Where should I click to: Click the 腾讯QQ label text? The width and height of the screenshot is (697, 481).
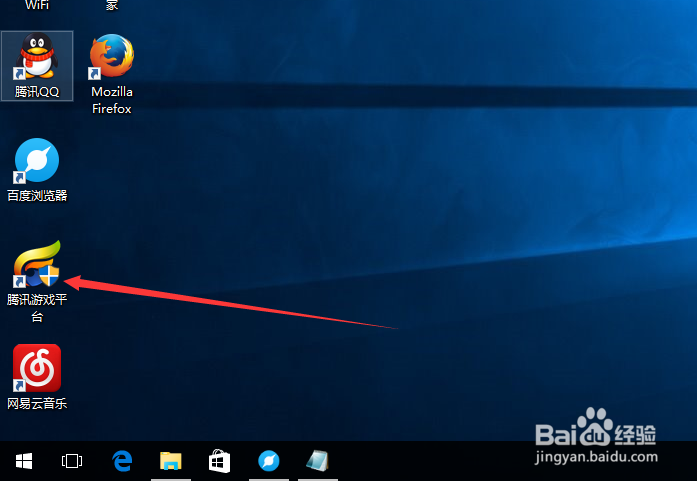point(37,92)
